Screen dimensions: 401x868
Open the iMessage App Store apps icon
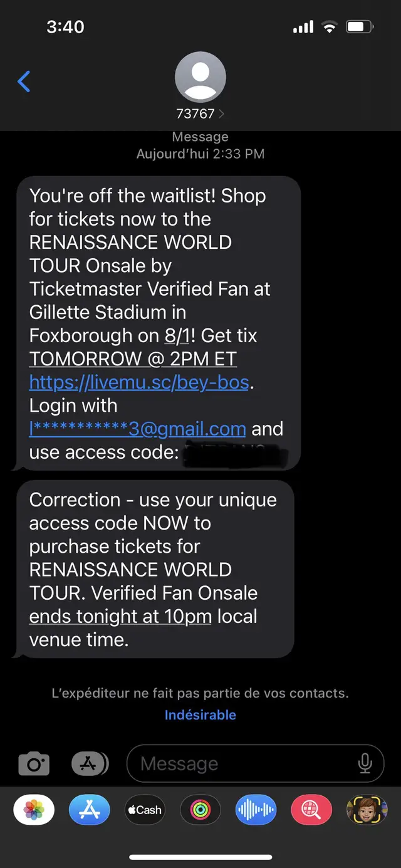coord(89,763)
